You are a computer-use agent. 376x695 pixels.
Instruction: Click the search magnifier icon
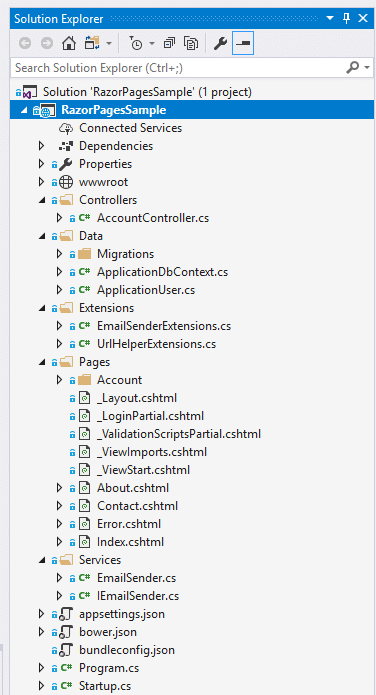tap(352, 67)
